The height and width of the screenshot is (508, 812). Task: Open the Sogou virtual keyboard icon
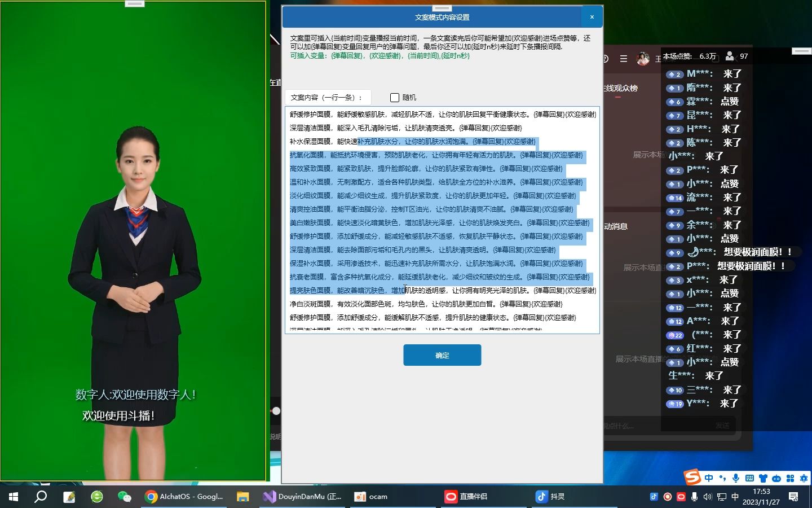750,479
